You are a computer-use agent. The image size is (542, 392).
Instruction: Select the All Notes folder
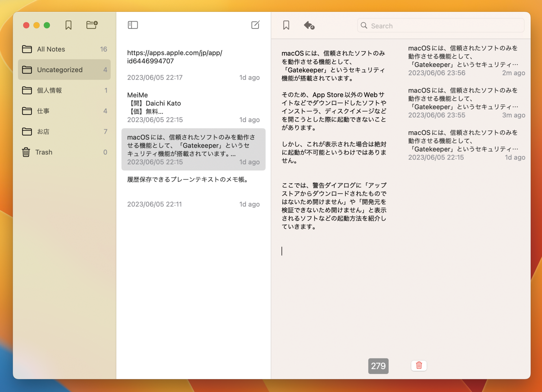64,49
